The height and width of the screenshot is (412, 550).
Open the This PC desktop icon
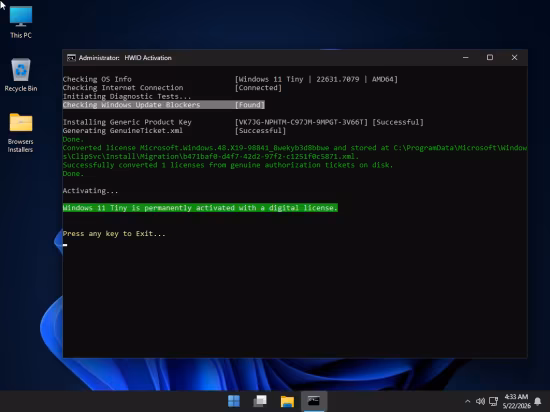point(21,22)
